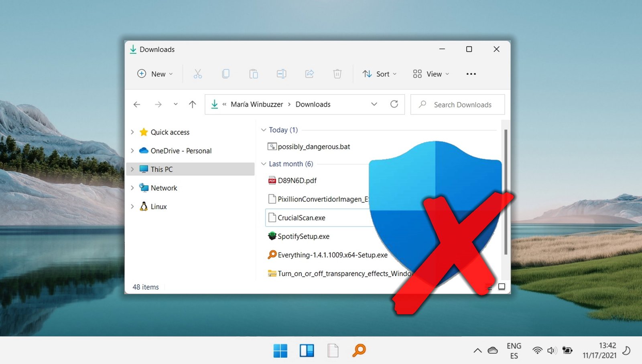Open the New menu
642x364 pixels.
(x=154, y=74)
